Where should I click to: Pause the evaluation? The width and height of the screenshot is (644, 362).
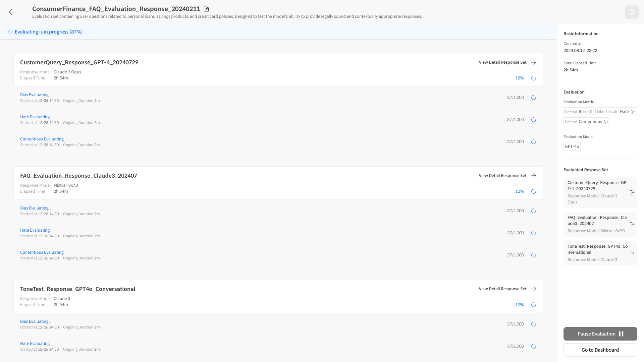click(600, 334)
